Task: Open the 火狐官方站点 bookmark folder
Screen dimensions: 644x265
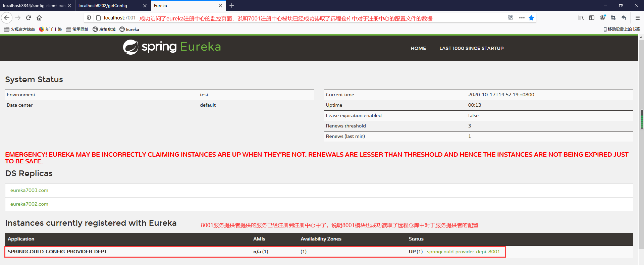Action: click(19, 29)
